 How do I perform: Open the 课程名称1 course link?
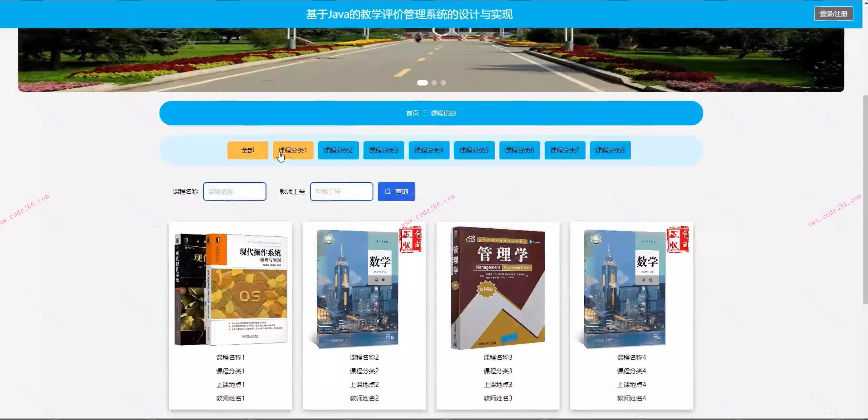(230, 357)
